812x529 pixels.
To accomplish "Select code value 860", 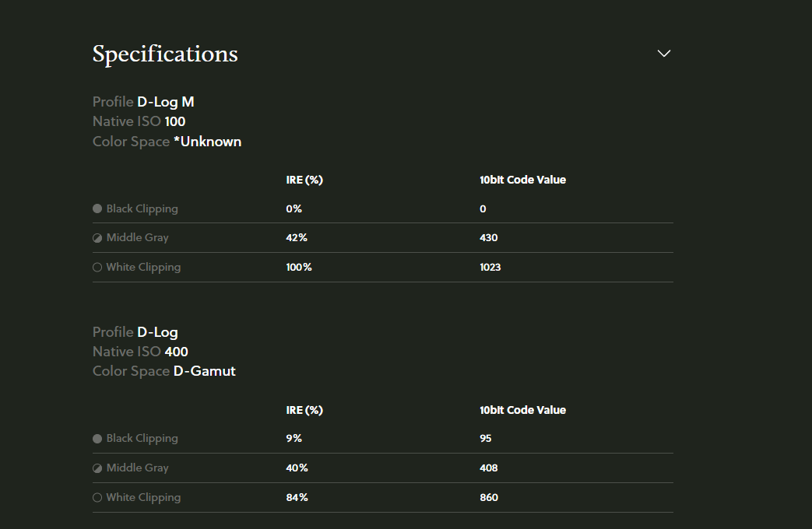I will click(489, 497).
